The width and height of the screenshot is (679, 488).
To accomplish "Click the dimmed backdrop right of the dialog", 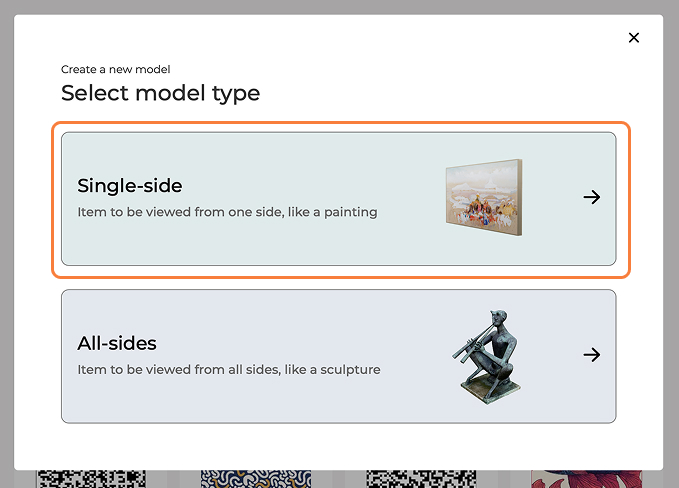I will coord(671,240).
